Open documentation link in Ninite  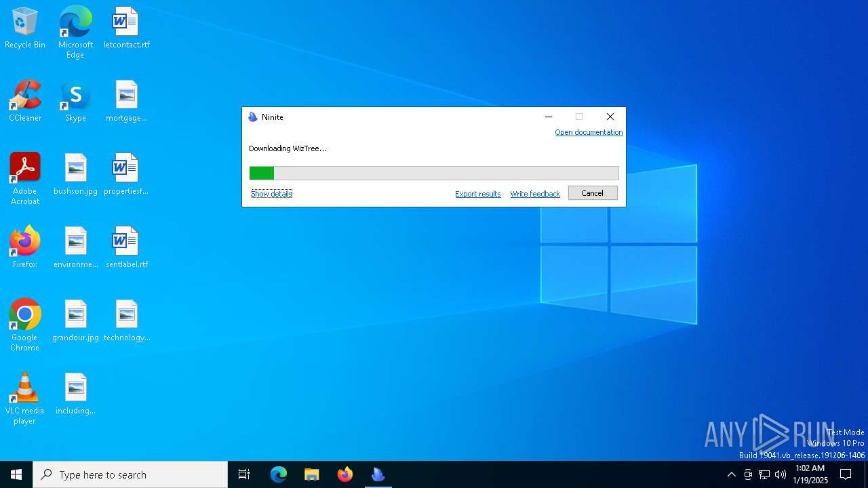pos(589,132)
